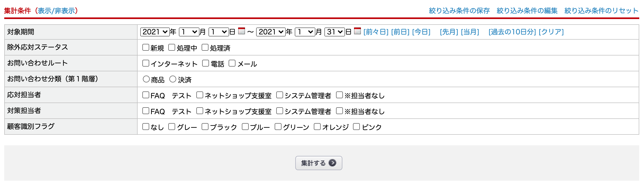Click the 過去の10日分 shortcut link
This screenshot has height=186, width=644.
pos(512,32)
